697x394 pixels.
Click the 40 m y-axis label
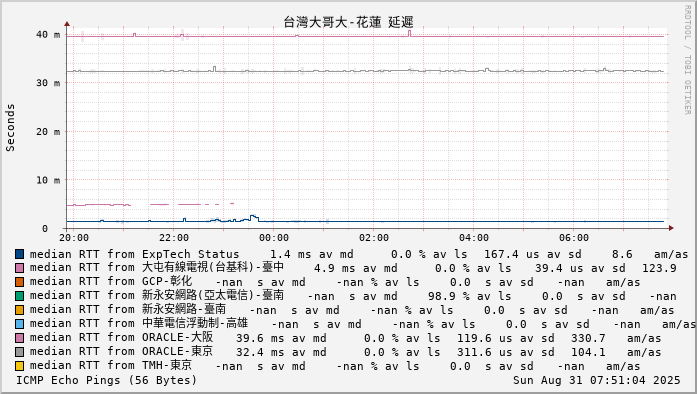point(48,35)
